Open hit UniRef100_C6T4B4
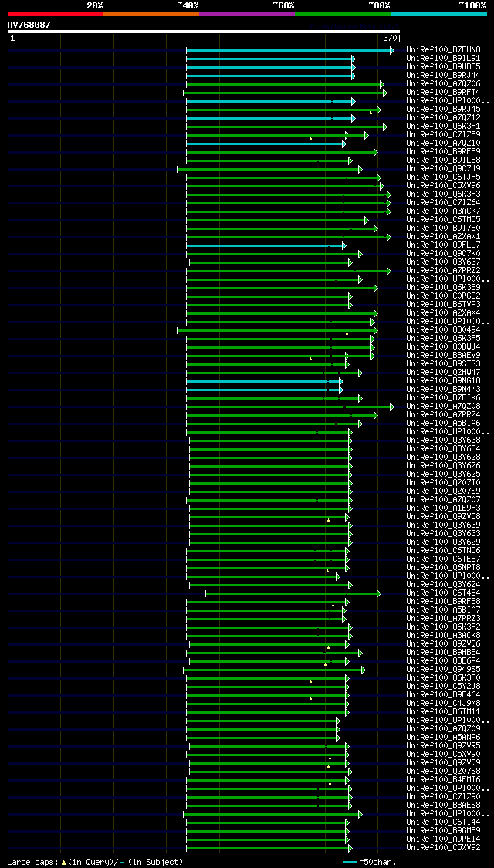The width and height of the screenshot is (494, 868). pos(443,593)
